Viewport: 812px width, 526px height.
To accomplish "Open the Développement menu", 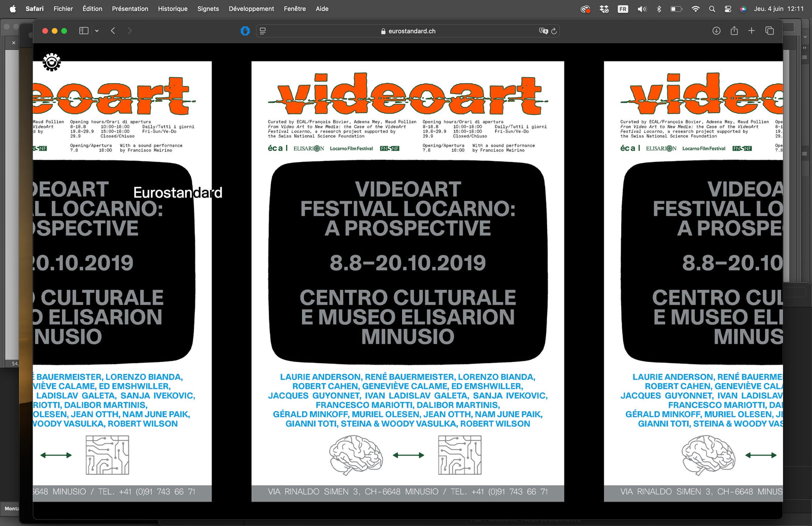I will tap(251, 9).
